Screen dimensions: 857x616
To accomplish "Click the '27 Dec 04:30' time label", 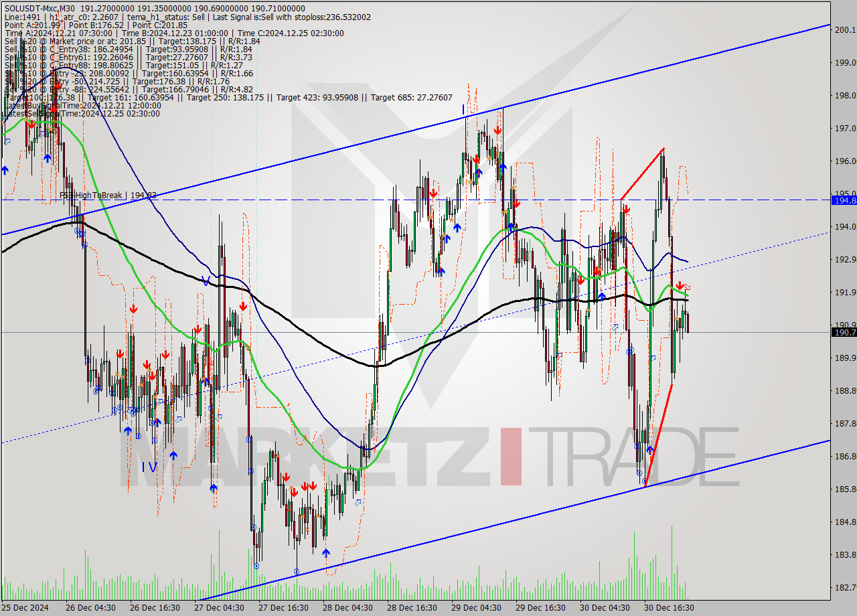I will tap(219, 608).
